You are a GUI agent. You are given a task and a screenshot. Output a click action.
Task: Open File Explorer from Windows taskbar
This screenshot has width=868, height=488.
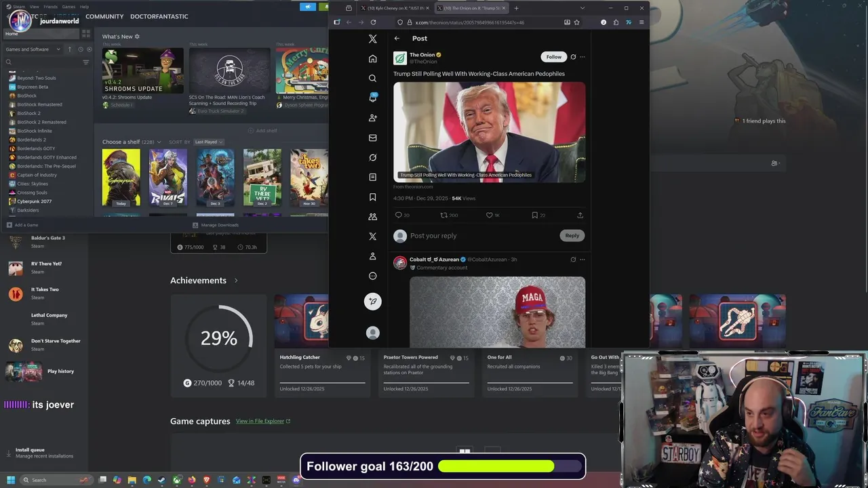[132, 480]
